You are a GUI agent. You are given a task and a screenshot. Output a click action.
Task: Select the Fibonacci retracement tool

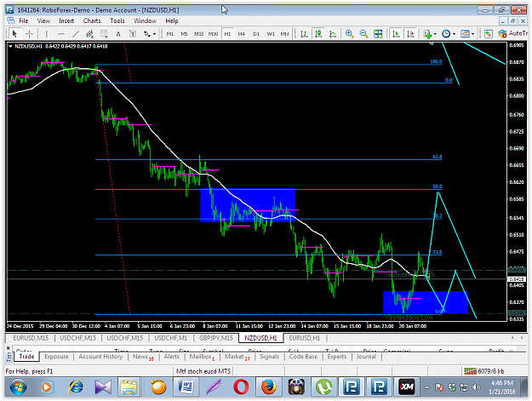pyautogui.click(x=104, y=33)
